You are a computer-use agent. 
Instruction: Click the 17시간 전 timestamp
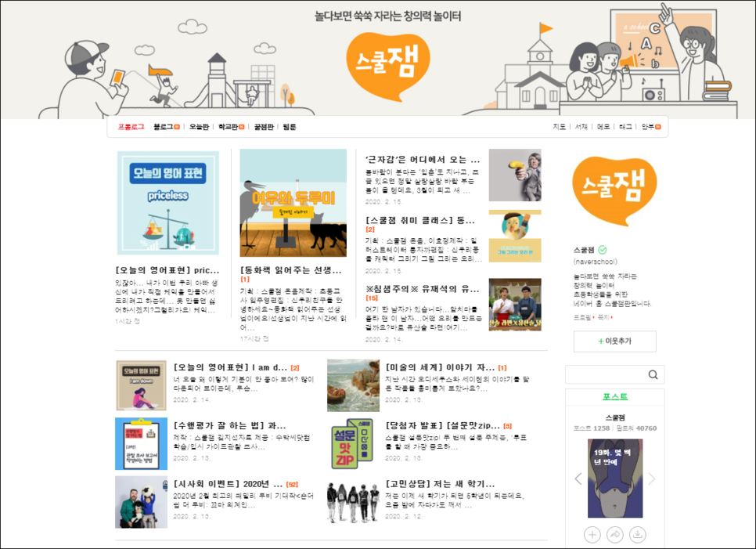click(x=254, y=338)
